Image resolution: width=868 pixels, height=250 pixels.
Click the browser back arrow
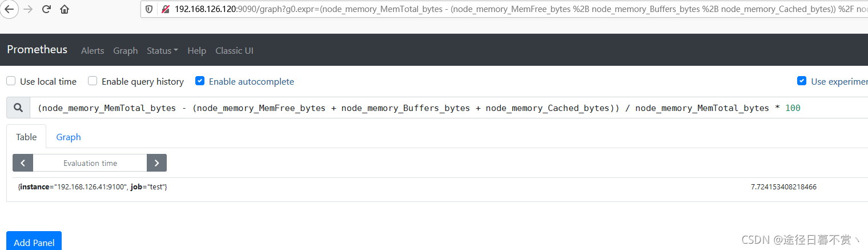[x=9, y=9]
